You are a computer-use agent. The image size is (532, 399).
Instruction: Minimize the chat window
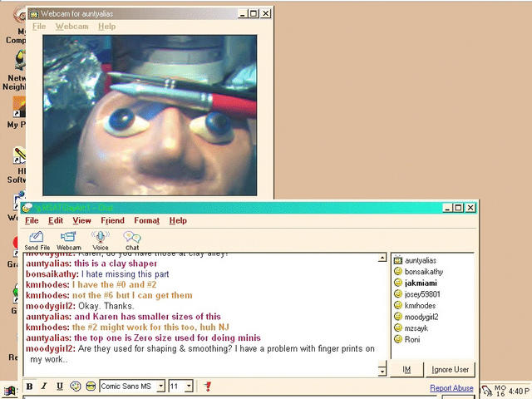[447, 208]
